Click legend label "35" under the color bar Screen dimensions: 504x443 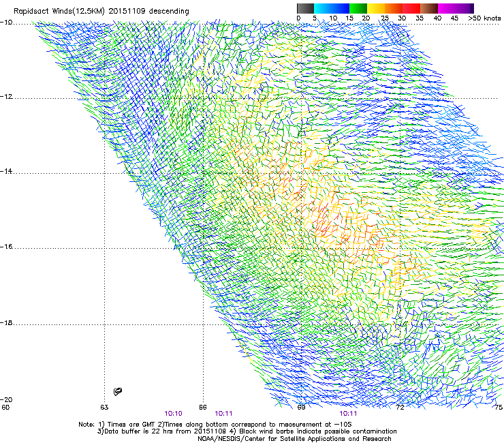coord(420,18)
